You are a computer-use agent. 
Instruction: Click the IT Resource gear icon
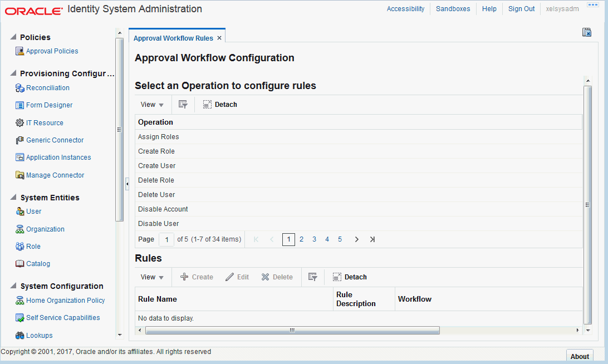click(19, 123)
